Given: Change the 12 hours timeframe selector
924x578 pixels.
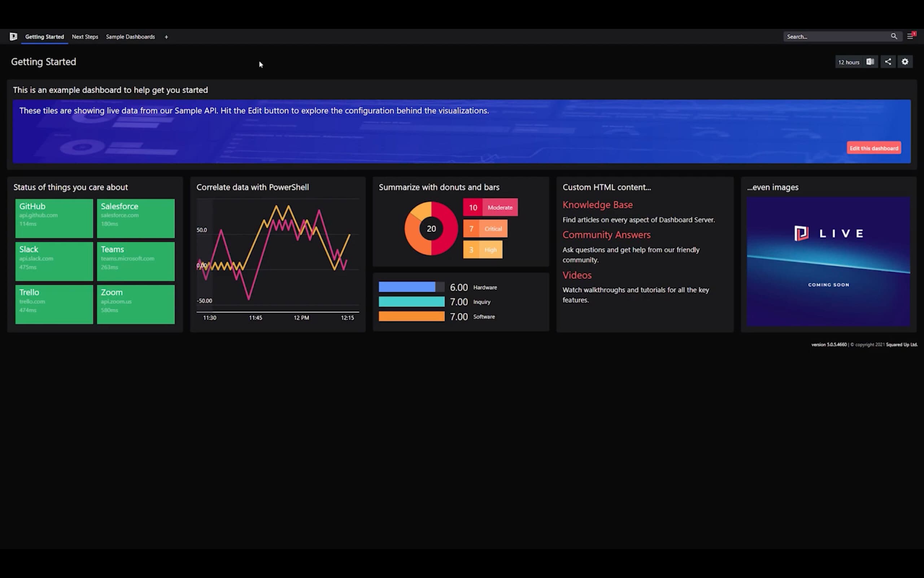Looking at the screenshot, I should click(x=849, y=62).
